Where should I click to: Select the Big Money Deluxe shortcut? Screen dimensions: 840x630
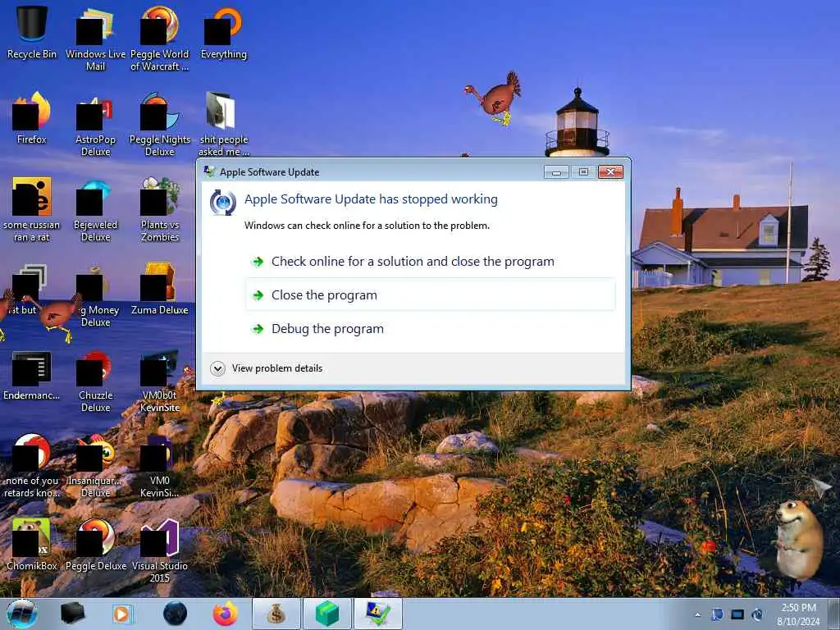coord(95,294)
